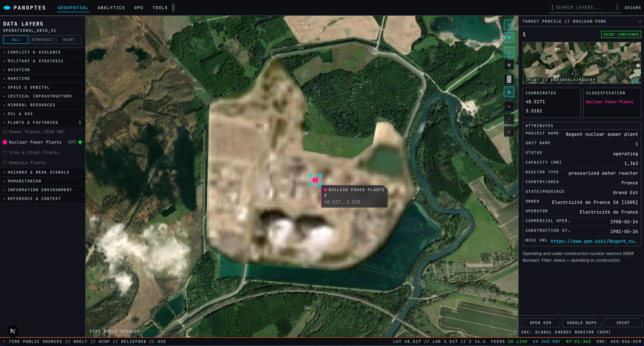Close the Target Profile panel

click(x=640, y=22)
